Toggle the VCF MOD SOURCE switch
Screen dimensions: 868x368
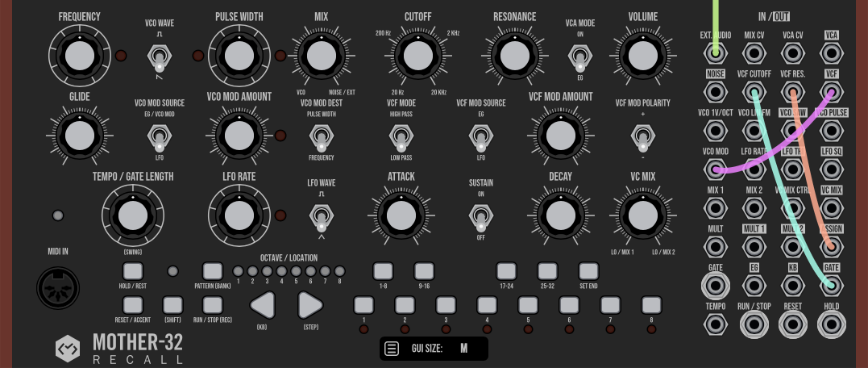tap(480, 138)
